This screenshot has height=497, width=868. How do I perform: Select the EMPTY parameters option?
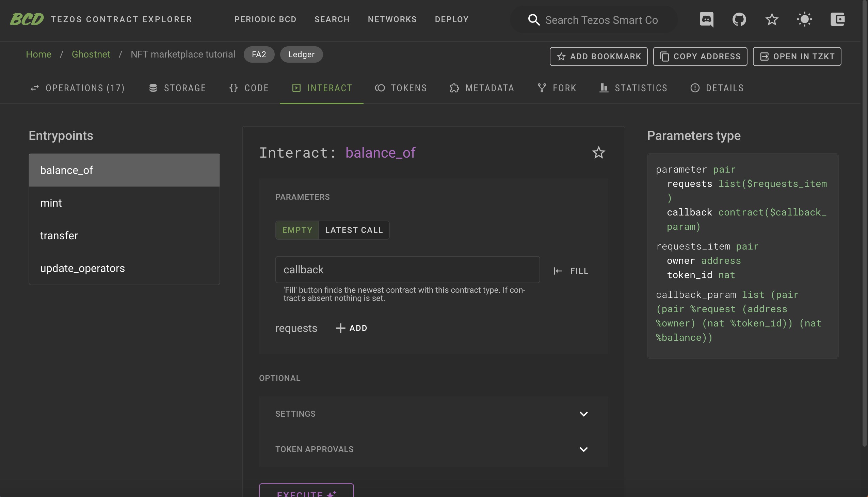297,230
